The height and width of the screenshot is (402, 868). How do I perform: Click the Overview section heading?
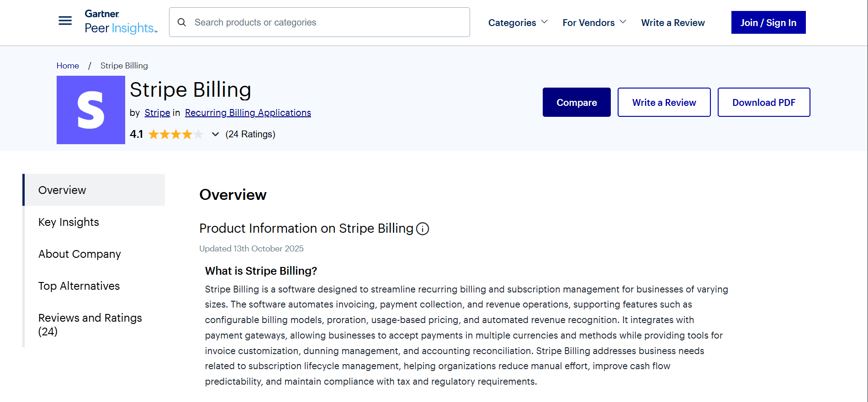pos(233,195)
